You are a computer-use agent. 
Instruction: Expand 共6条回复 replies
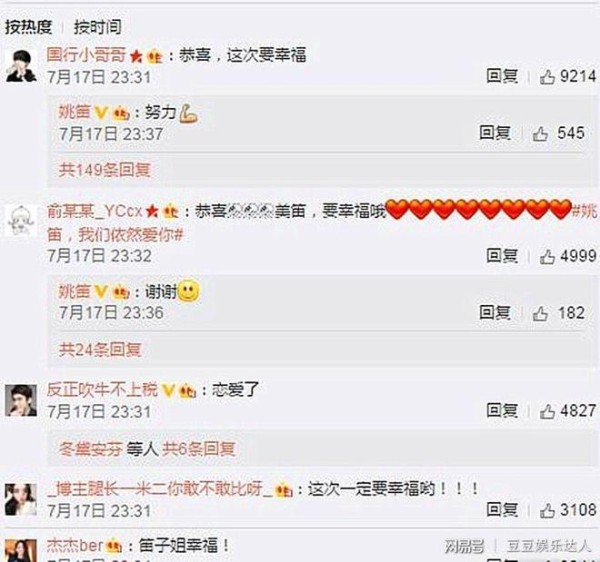coord(199,449)
